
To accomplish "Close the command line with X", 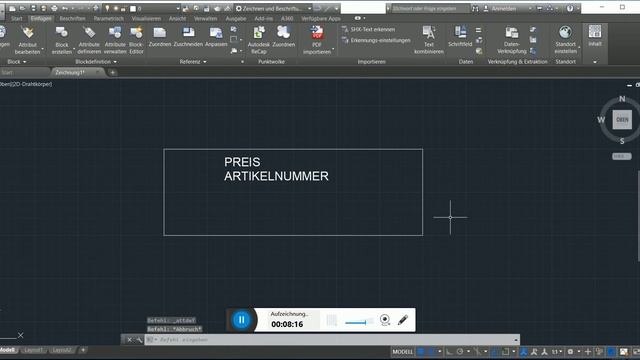I will pyautogui.click(x=129, y=340).
